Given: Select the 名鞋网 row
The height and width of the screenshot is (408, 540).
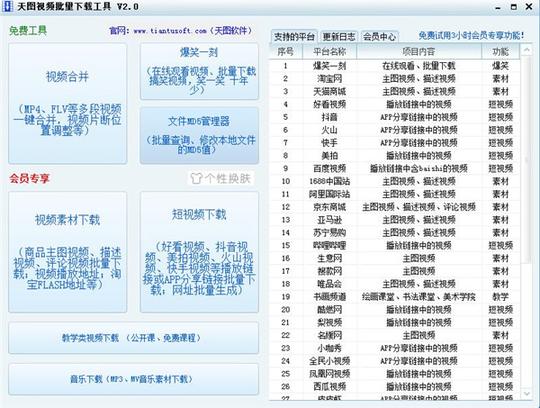Looking at the screenshot, I should click(394, 335).
